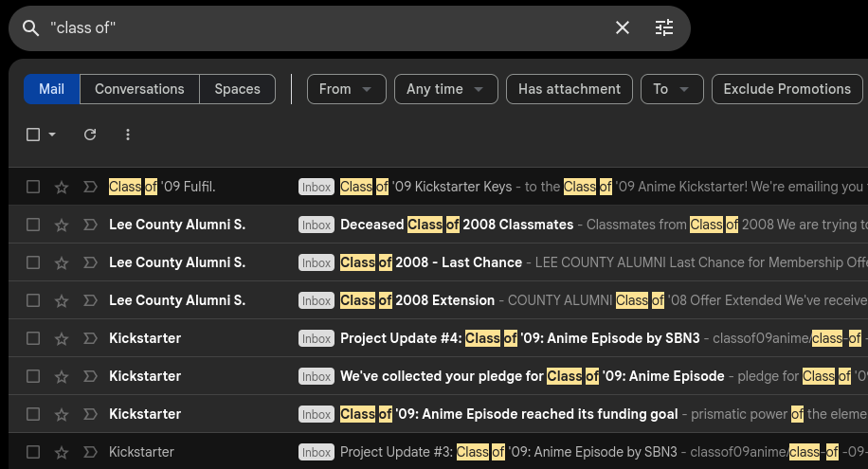868x469 pixels.
Task: Expand the select-all dropdown arrow
Action: [52, 135]
